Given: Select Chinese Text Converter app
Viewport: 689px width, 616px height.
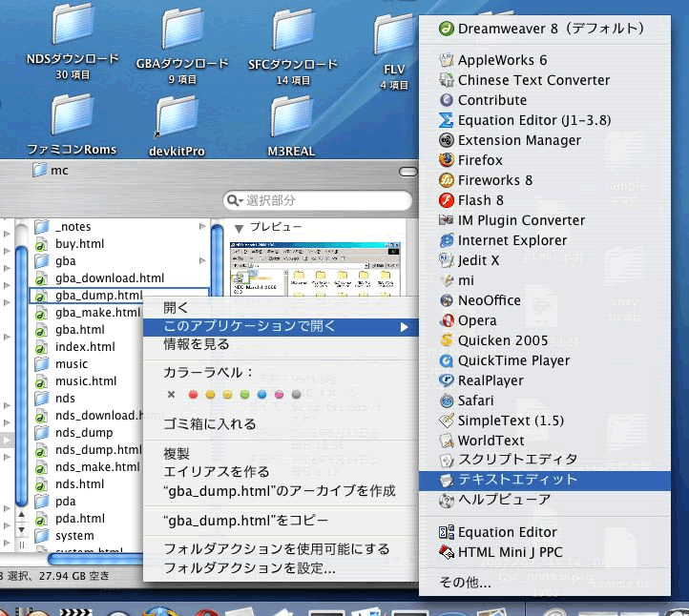Looking at the screenshot, I should pos(545,80).
